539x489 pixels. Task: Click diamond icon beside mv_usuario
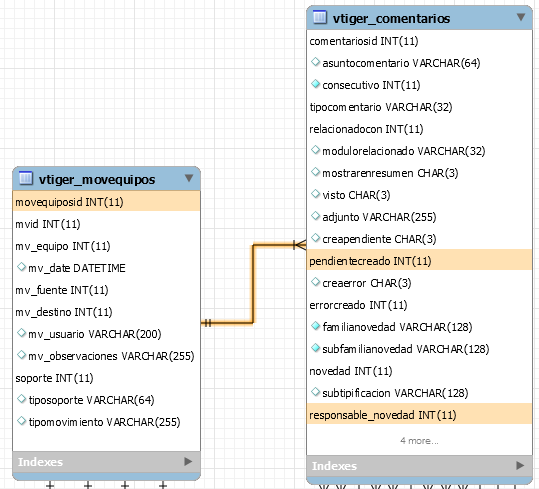[x=22, y=332]
